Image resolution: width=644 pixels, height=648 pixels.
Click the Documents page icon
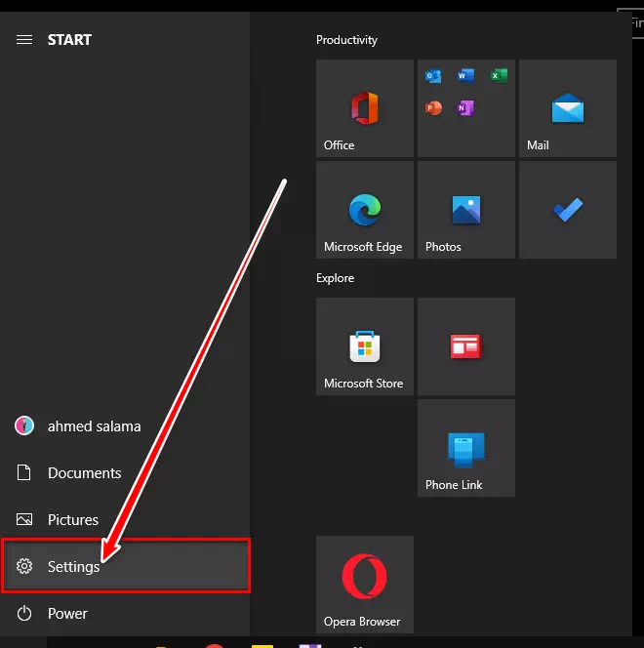click(24, 472)
